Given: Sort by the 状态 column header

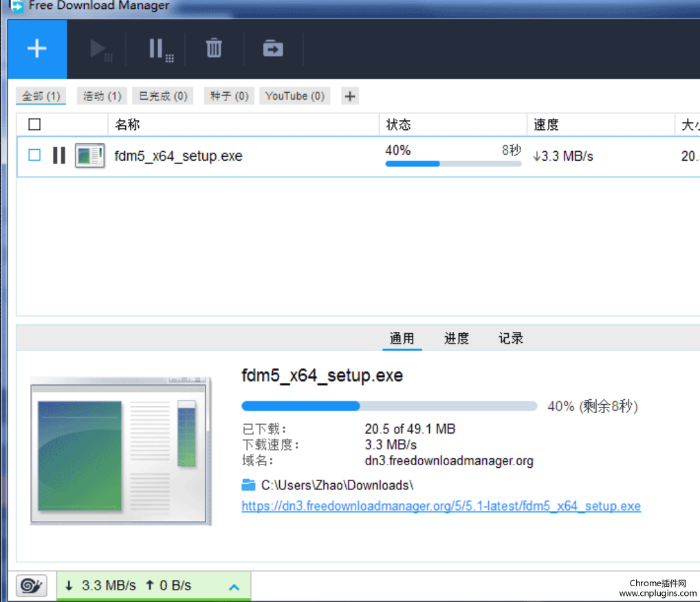Looking at the screenshot, I should pos(453,124).
